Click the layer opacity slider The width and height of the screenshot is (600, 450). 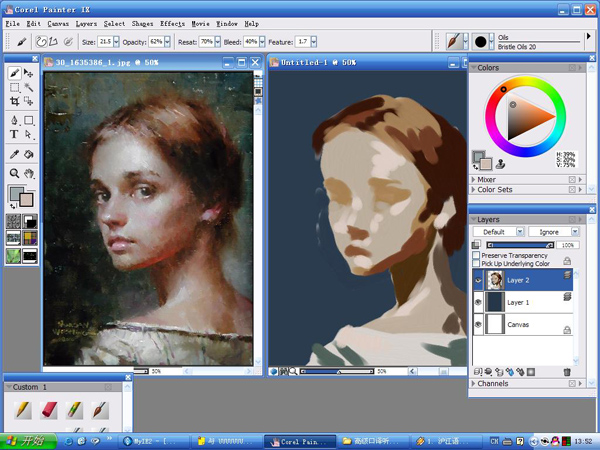(x=520, y=245)
